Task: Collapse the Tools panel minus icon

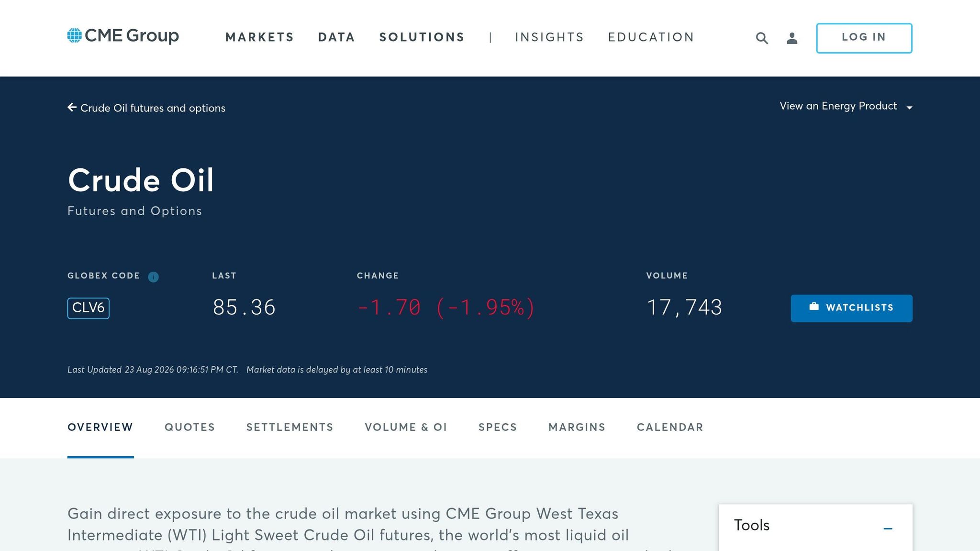Action: (888, 529)
